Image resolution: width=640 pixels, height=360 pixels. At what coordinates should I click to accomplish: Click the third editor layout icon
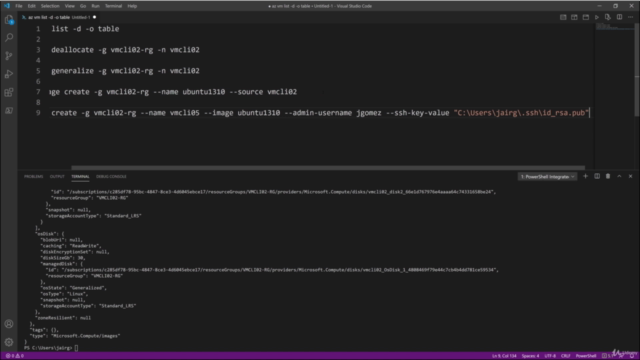coord(586,17)
